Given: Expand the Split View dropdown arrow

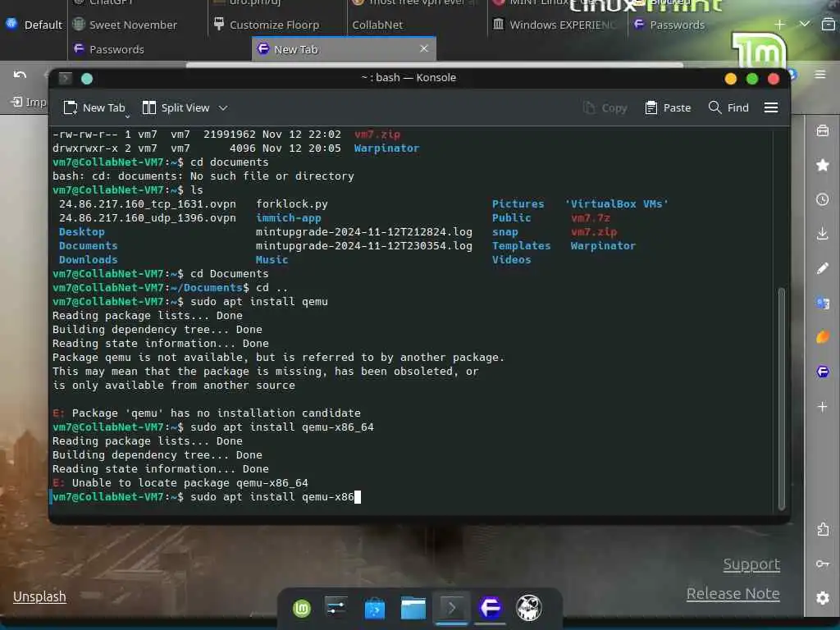Looking at the screenshot, I should click(x=223, y=107).
